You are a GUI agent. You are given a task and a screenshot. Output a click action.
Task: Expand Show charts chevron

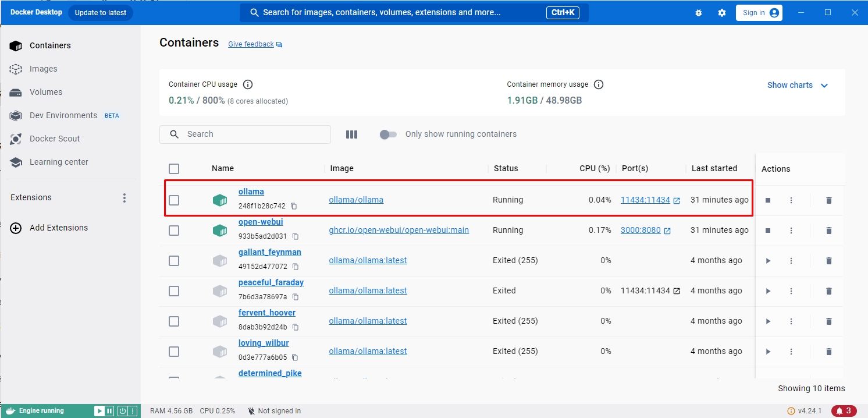(x=824, y=86)
